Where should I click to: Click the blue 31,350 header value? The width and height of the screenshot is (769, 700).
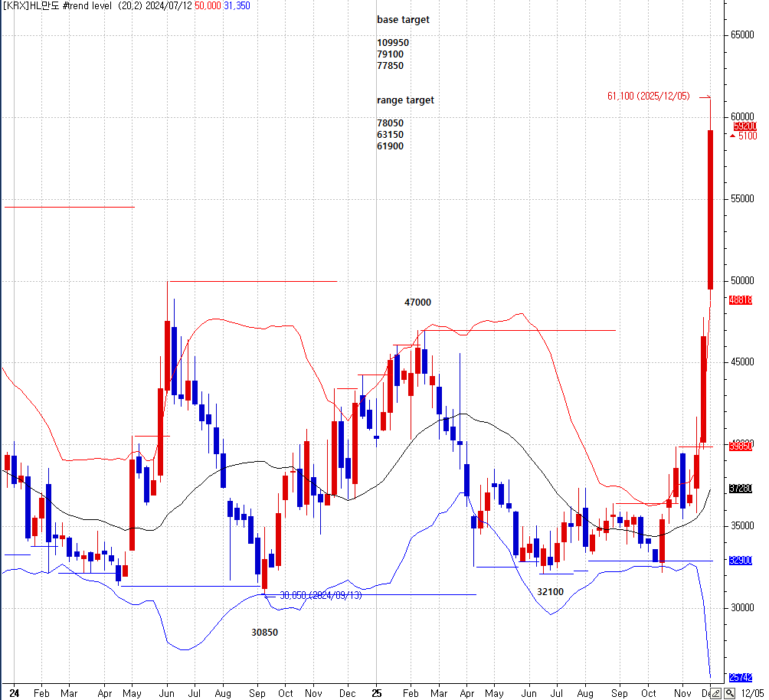236,6
